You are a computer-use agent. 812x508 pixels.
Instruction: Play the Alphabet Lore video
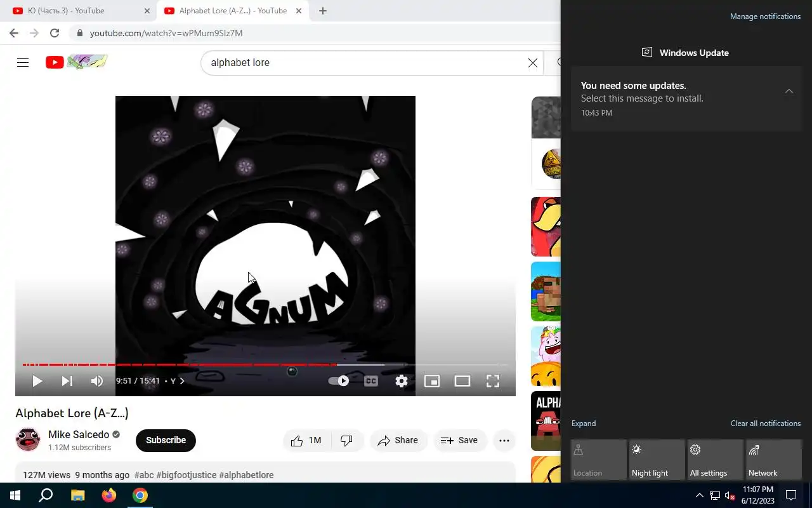pyautogui.click(x=37, y=381)
